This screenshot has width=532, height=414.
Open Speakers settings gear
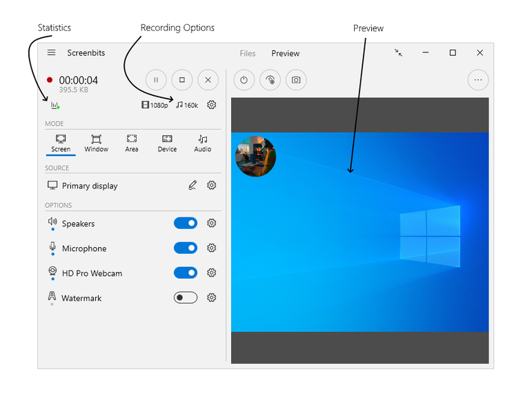(211, 223)
